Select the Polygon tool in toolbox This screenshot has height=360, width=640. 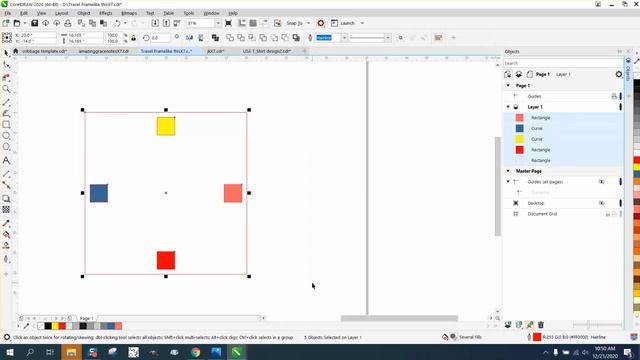[x=6, y=147]
